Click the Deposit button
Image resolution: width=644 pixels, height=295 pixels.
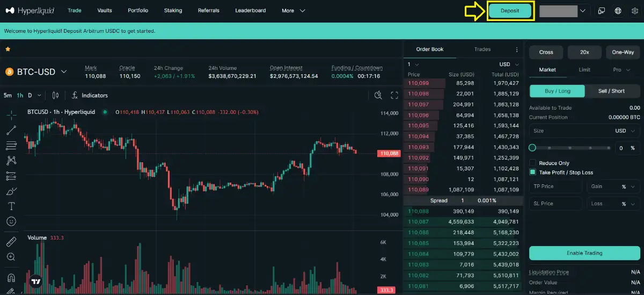point(510,11)
